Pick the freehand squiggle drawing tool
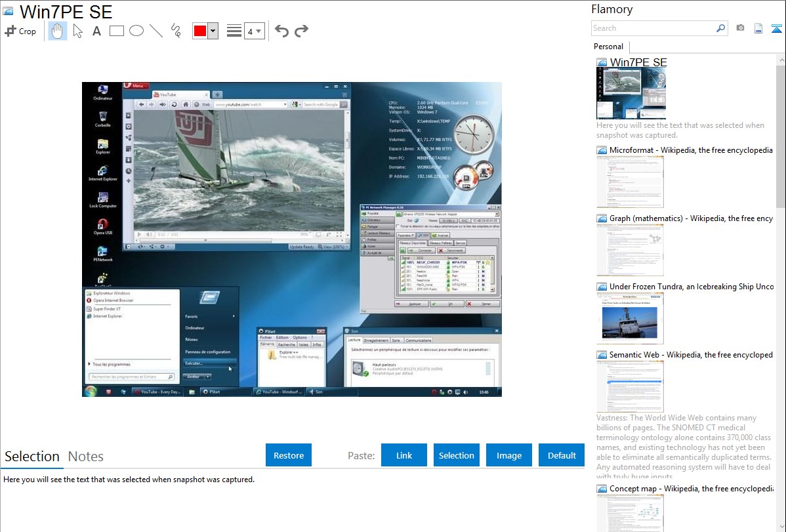Image resolution: width=786 pixels, height=532 pixels. (176, 31)
